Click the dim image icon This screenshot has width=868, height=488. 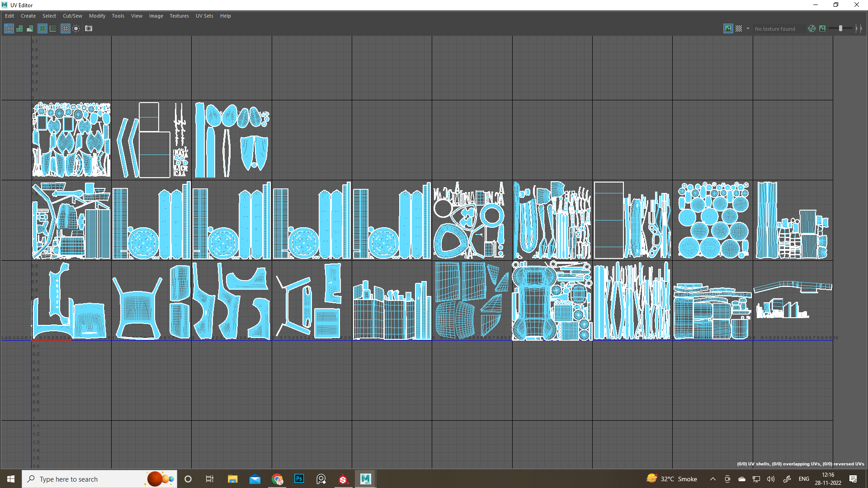coord(822,28)
